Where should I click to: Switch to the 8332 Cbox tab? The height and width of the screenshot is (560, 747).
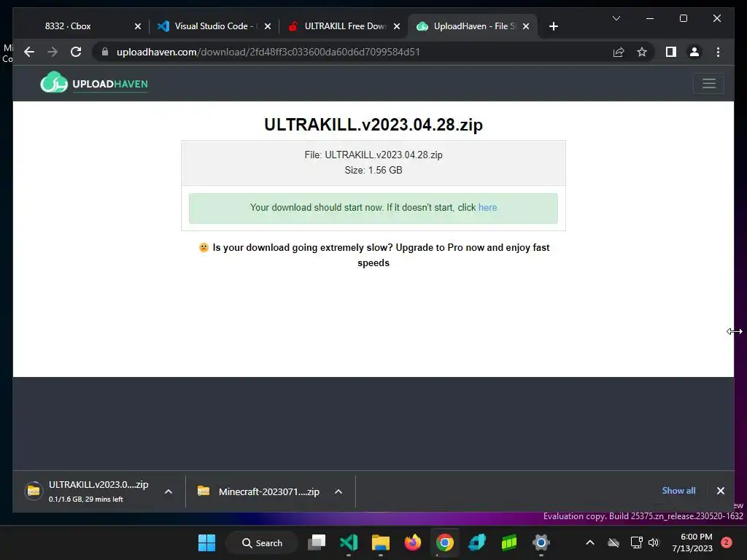(x=68, y=26)
